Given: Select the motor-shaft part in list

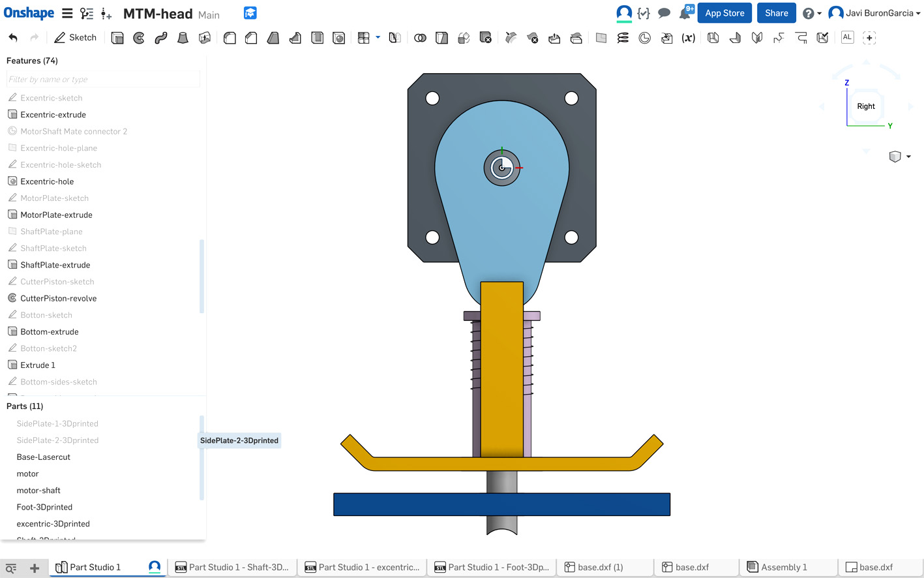Looking at the screenshot, I should [x=38, y=491].
